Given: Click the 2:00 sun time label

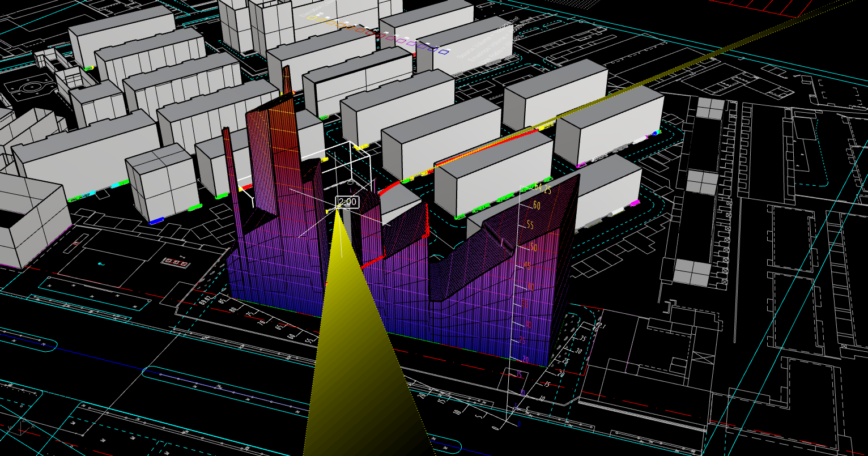Looking at the screenshot, I should click(347, 202).
